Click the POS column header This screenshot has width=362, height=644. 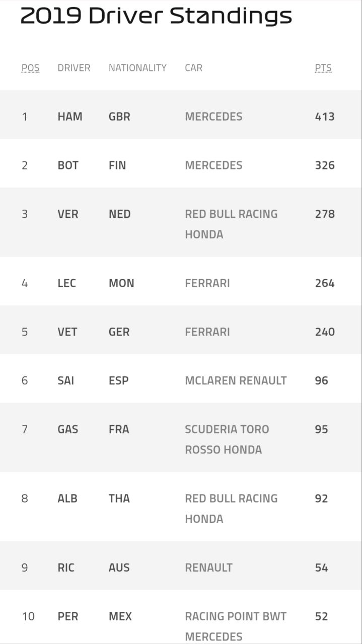pyautogui.click(x=30, y=68)
